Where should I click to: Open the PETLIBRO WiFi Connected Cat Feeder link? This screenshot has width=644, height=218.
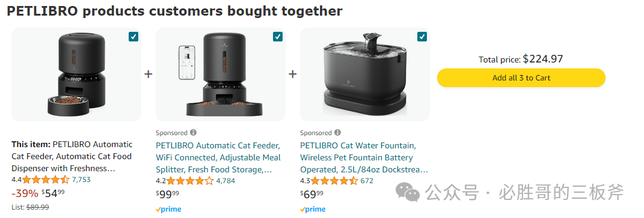[x=218, y=158]
